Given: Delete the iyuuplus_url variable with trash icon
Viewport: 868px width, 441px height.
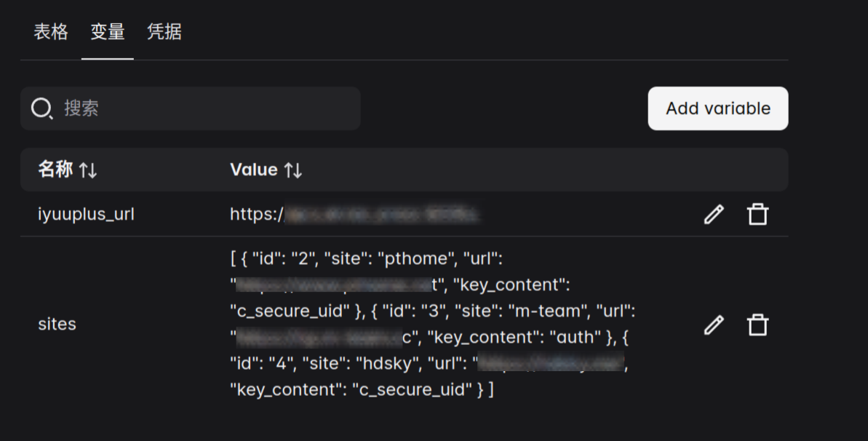Looking at the screenshot, I should point(758,215).
